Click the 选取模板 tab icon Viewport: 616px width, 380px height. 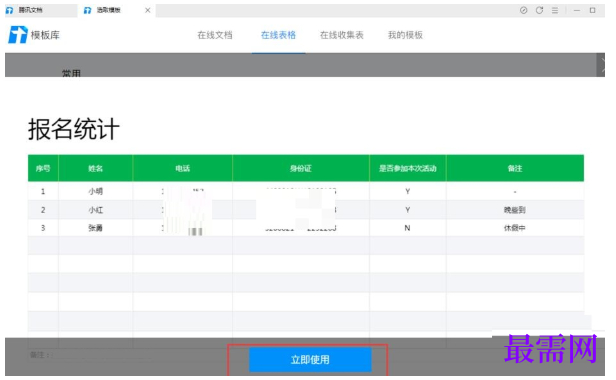(x=88, y=10)
